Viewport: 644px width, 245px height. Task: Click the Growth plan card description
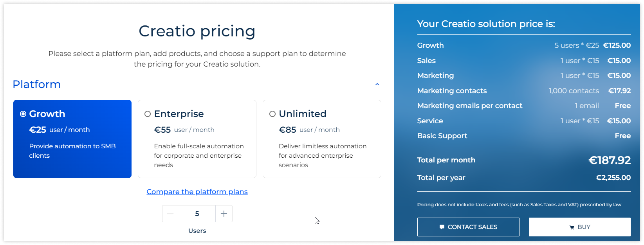[x=72, y=151]
